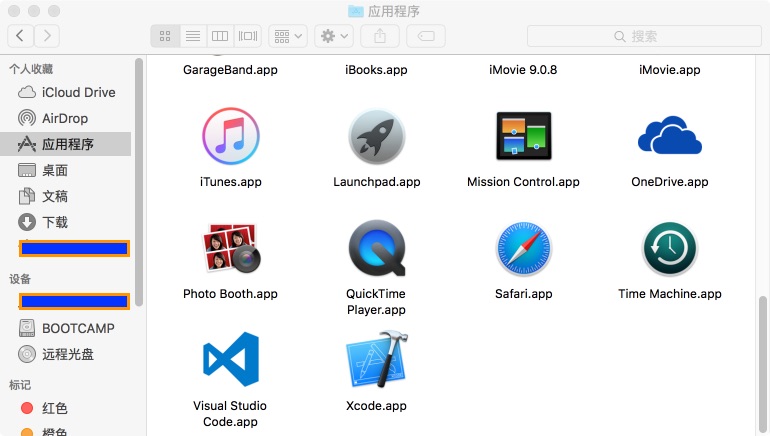Open 文稿 in the sidebar
Image resolution: width=770 pixels, height=436 pixels.
pyautogui.click(x=66, y=196)
